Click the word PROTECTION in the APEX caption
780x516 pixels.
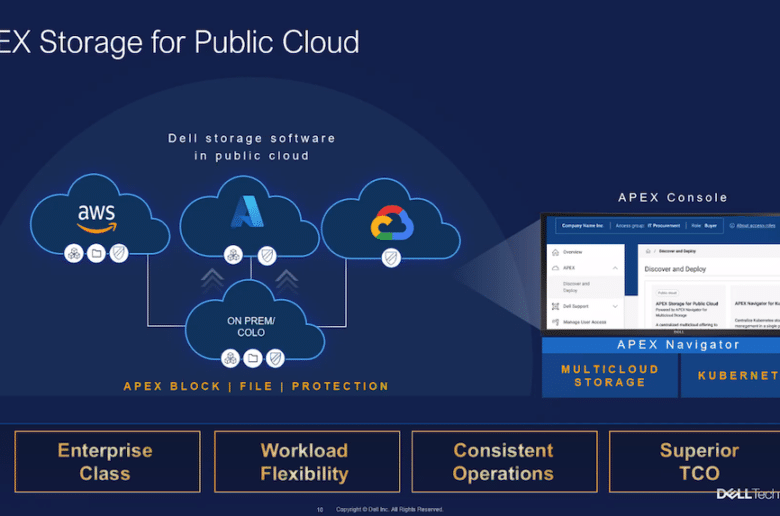click(340, 386)
